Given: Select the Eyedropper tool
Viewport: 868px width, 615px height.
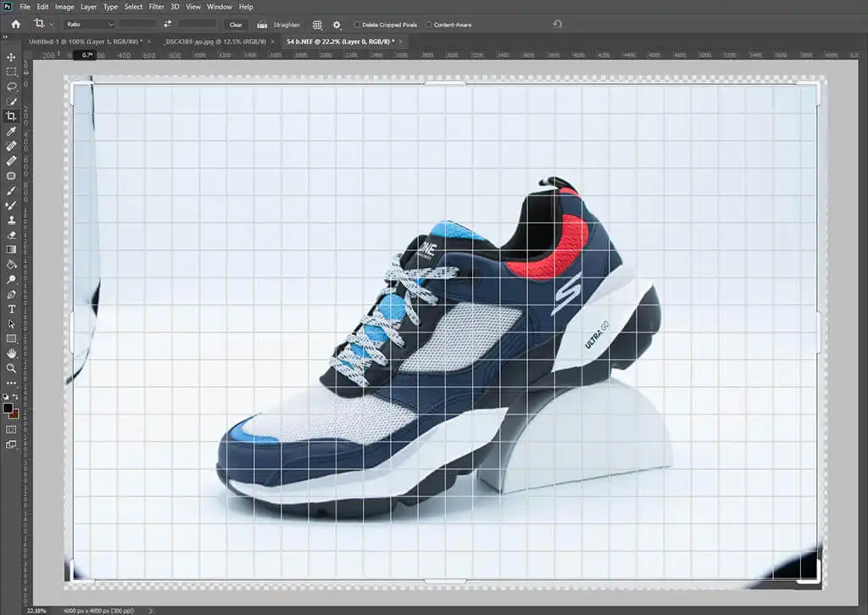Looking at the screenshot, I should (x=11, y=131).
